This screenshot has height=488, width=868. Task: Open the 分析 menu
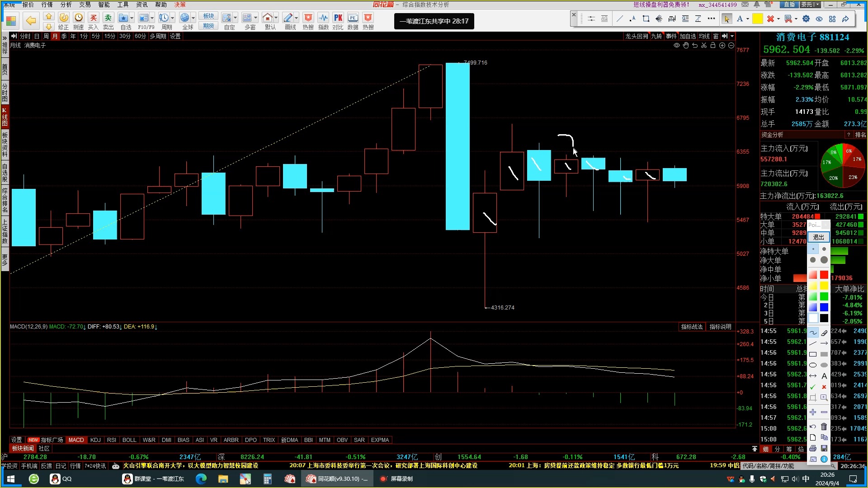(x=66, y=5)
